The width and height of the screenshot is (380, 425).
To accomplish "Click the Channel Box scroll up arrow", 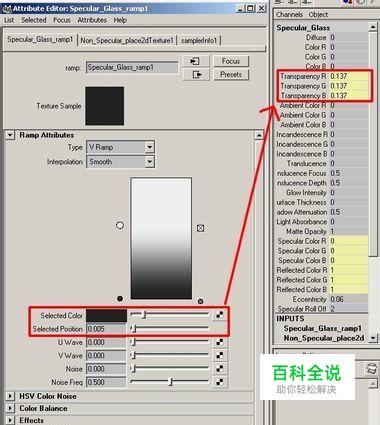I will (373, 27).
